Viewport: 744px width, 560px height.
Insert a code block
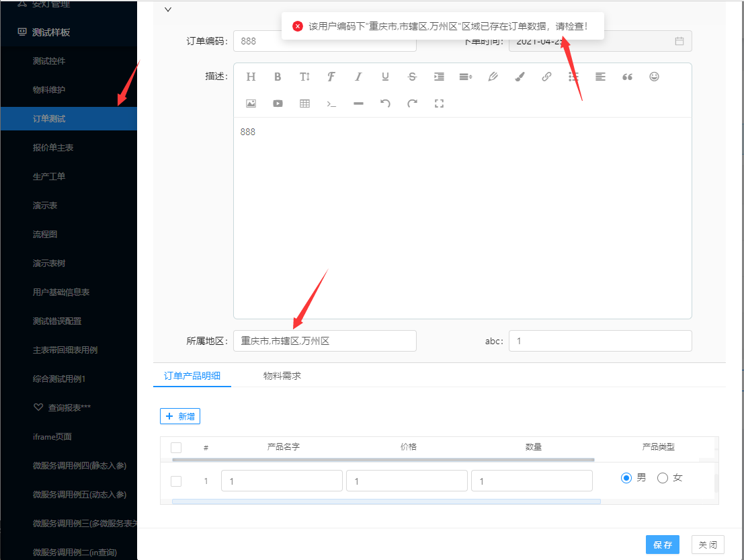pyautogui.click(x=331, y=104)
